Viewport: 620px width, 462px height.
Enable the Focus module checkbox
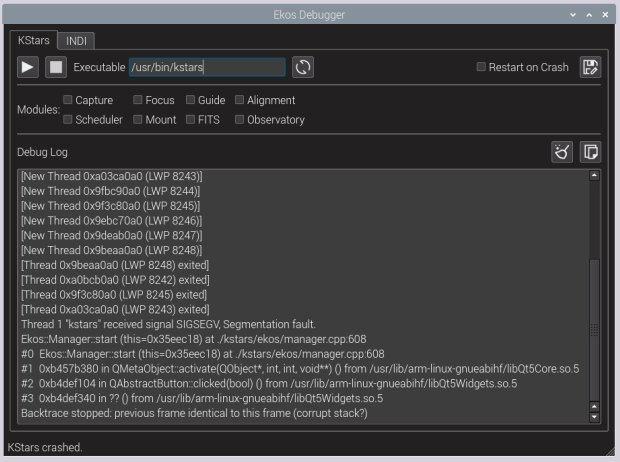(x=137, y=100)
